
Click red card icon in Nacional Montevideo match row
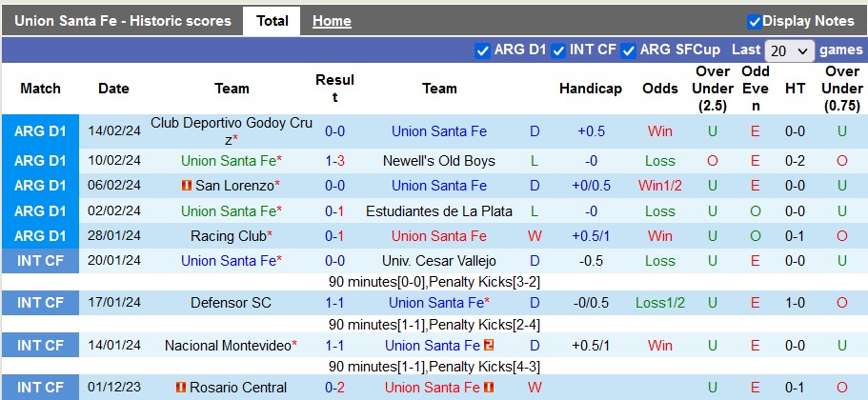(x=489, y=346)
